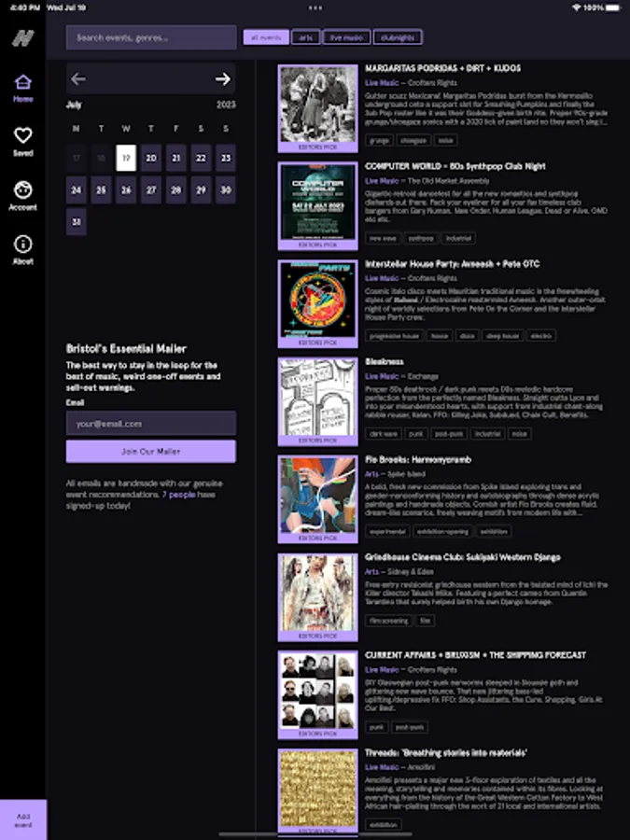Select the arts filter
The image size is (630, 840).
click(x=306, y=37)
